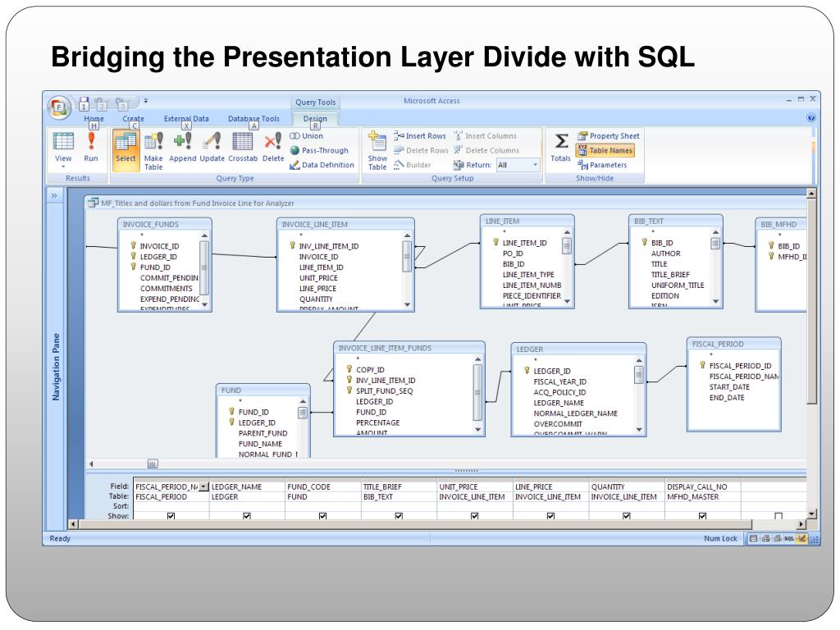The image size is (840, 630).
Task: Click the View datasheet icon
Action: [63, 142]
